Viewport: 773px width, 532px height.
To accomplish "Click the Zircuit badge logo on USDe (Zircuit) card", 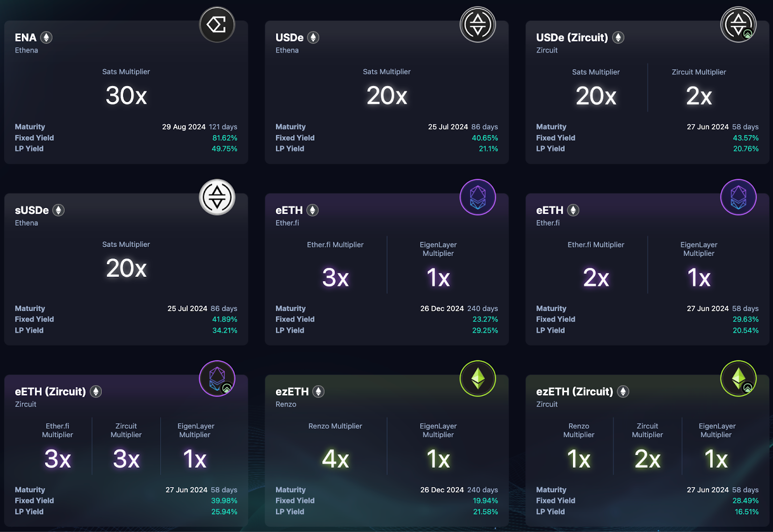I will (x=739, y=24).
